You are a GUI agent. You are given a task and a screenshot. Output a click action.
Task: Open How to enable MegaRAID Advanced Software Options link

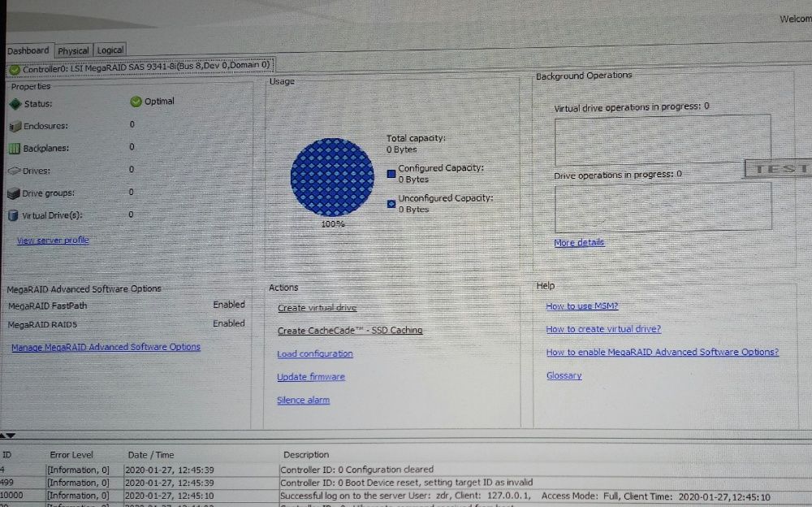663,352
